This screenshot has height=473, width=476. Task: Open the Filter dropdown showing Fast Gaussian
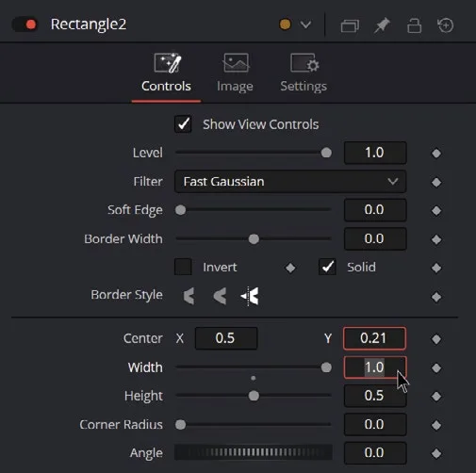click(x=290, y=182)
